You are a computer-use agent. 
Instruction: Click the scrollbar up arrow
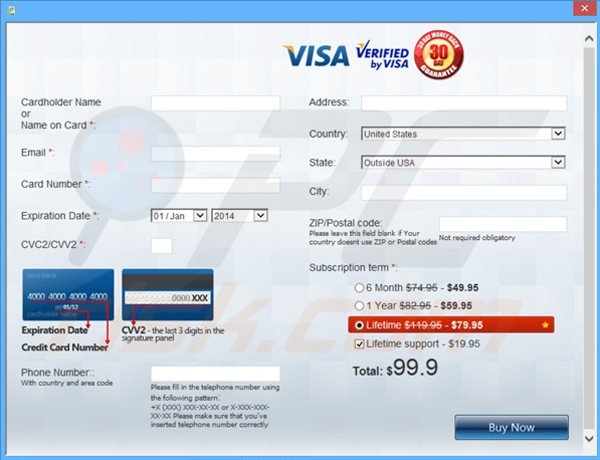tap(589, 39)
